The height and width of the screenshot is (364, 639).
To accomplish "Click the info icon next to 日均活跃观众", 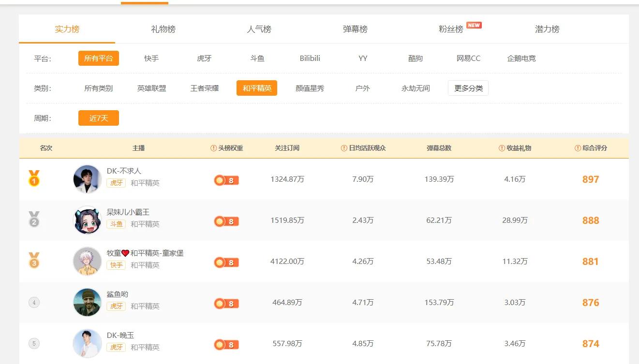I will click(x=344, y=148).
